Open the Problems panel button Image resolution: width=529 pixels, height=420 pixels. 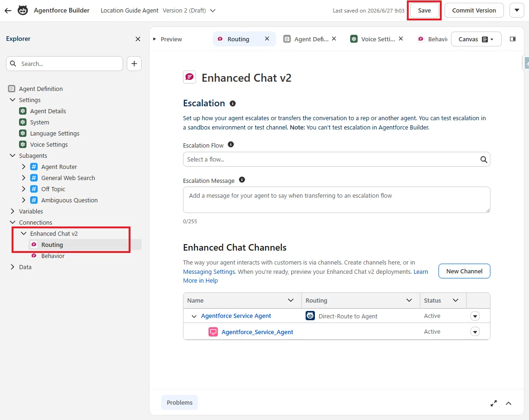pos(179,402)
